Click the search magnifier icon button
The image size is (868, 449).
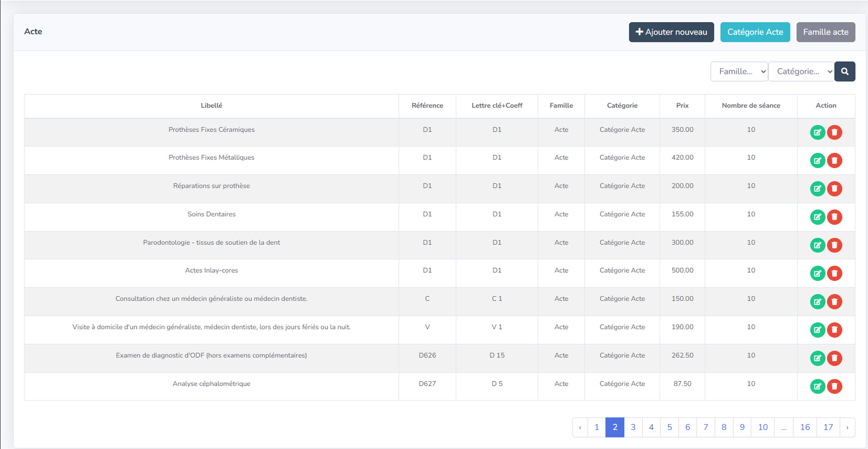[844, 72]
